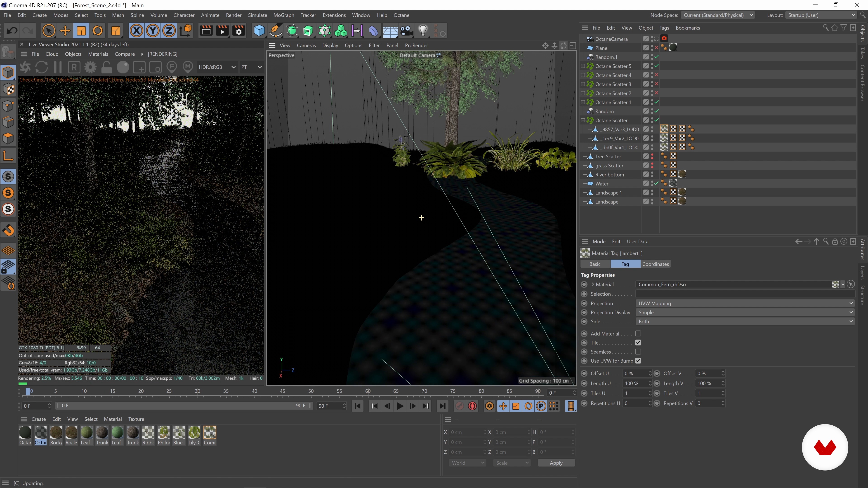Select the River bottom object
This screenshot has height=488, width=868.
point(609,174)
